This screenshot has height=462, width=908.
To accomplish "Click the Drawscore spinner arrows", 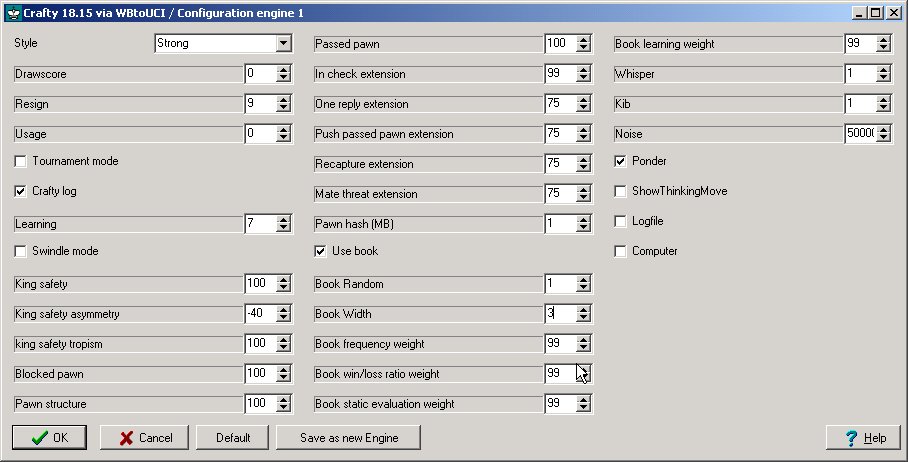I will [283, 74].
